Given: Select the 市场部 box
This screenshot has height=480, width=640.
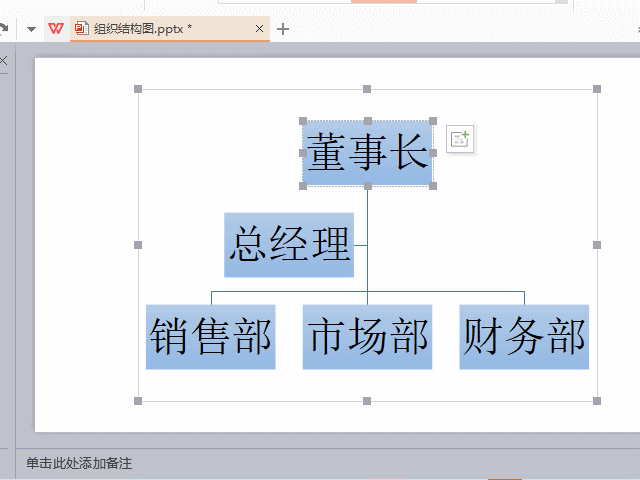Looking at the screenshot, I should tap(367, 337).
